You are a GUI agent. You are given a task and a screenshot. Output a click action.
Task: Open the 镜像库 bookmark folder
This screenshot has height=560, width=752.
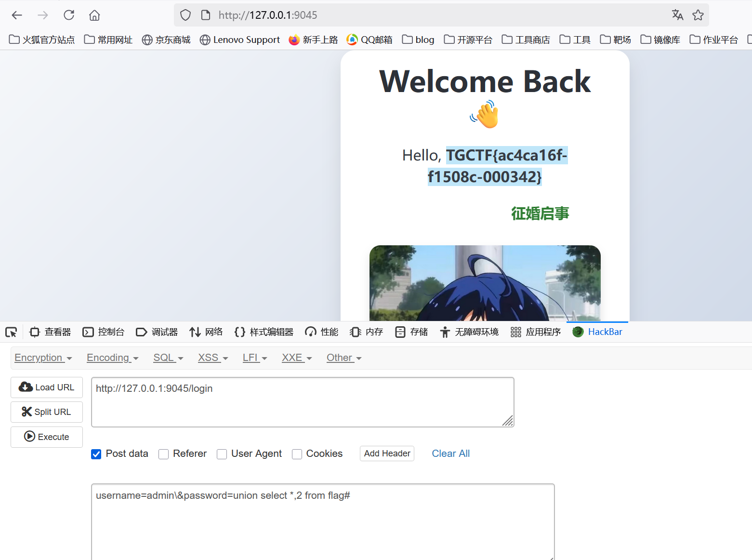click(x=660, y=40)
